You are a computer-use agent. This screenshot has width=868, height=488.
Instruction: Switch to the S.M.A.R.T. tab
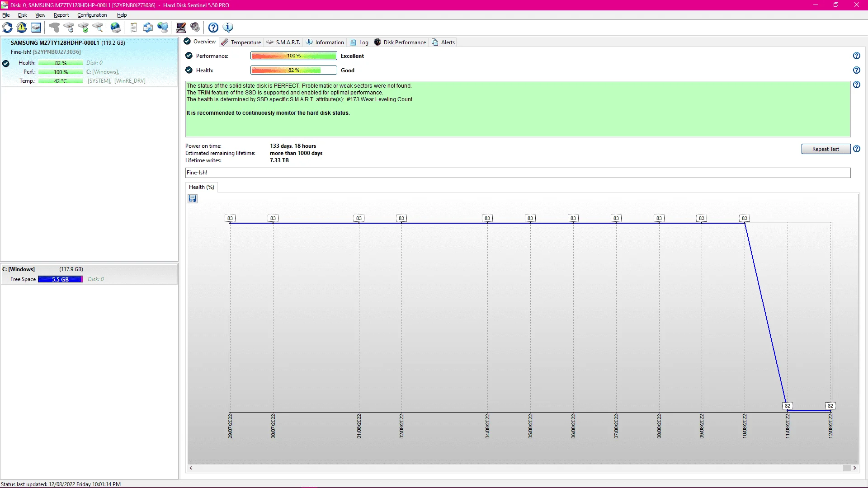click(283, 42)
